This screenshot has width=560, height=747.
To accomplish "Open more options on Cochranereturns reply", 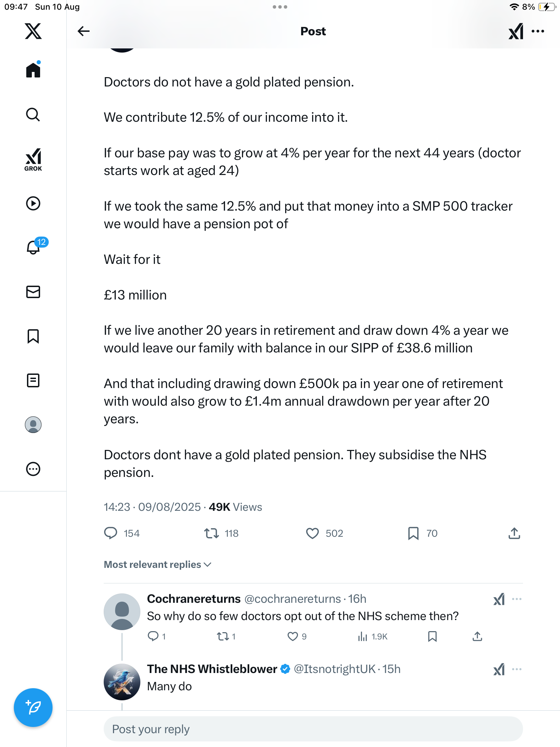I will click(x=517, y=599).
